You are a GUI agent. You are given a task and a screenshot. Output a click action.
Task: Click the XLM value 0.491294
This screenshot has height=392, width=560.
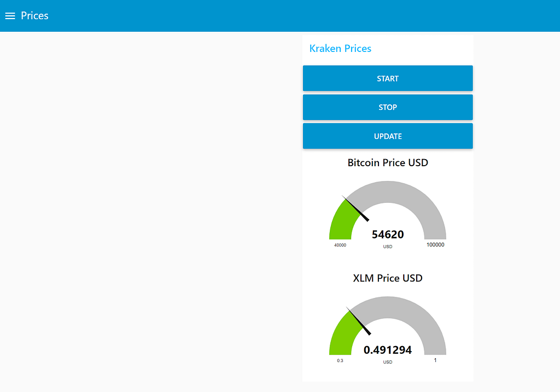click(x=388, y=349)
